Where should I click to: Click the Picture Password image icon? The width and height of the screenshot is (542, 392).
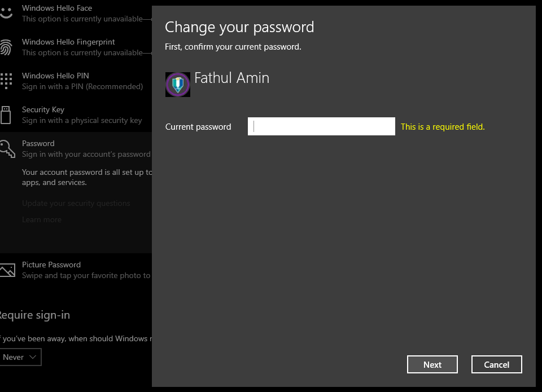tap(7, 270)
